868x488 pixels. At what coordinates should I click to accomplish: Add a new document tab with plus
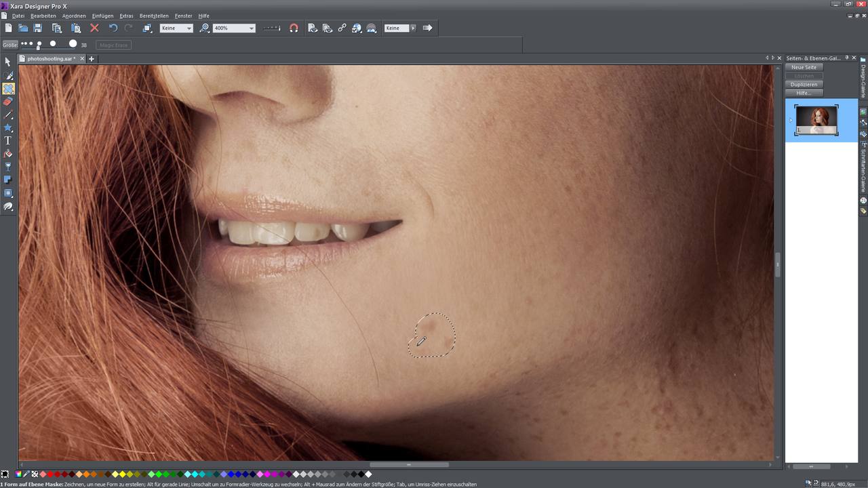pos(92,59)
